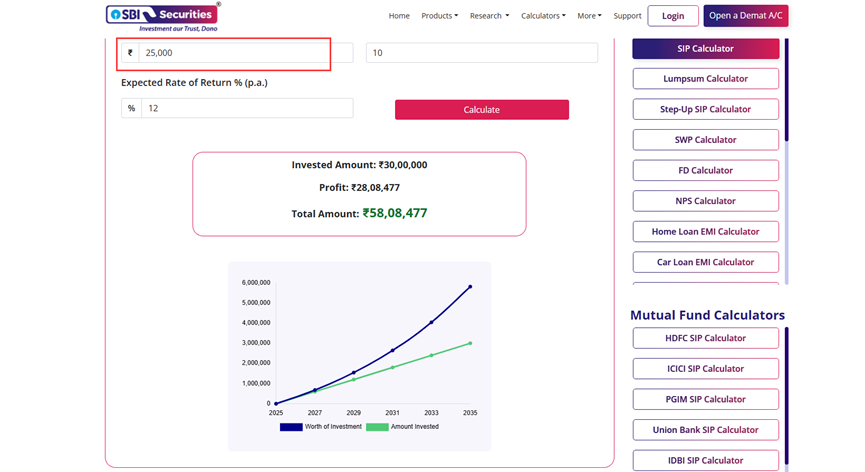Open the Home Loan EMI Calculator
865x472 pixels.
click(706, 232)
